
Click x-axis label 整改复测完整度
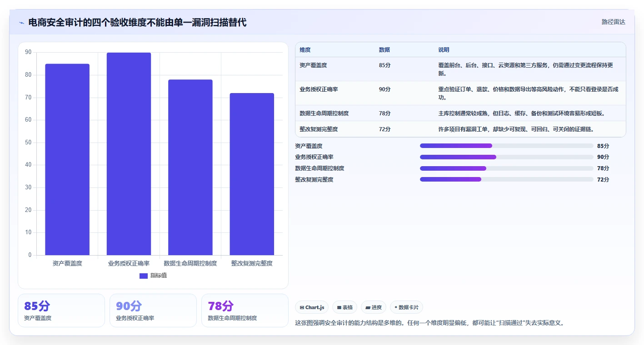(x=252, y=263)
